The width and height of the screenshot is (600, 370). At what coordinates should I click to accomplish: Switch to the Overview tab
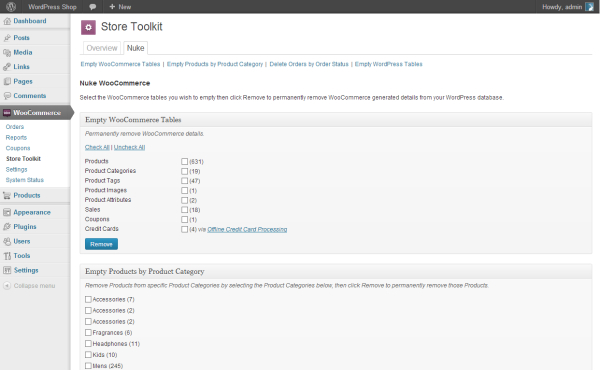tap(102, 48)
